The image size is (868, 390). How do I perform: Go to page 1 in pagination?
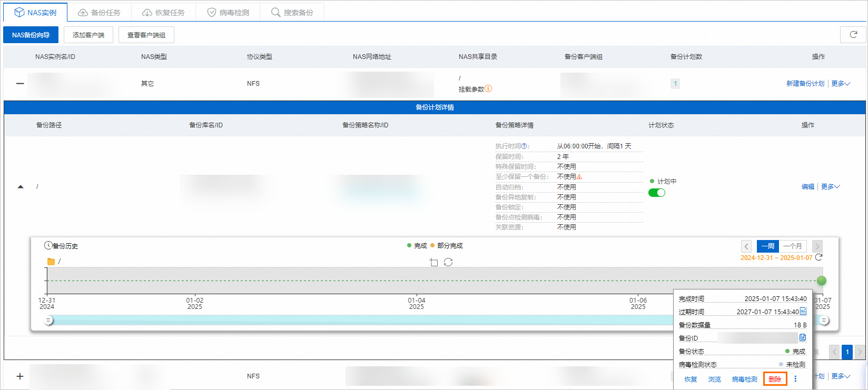click(x=847, y=352)
